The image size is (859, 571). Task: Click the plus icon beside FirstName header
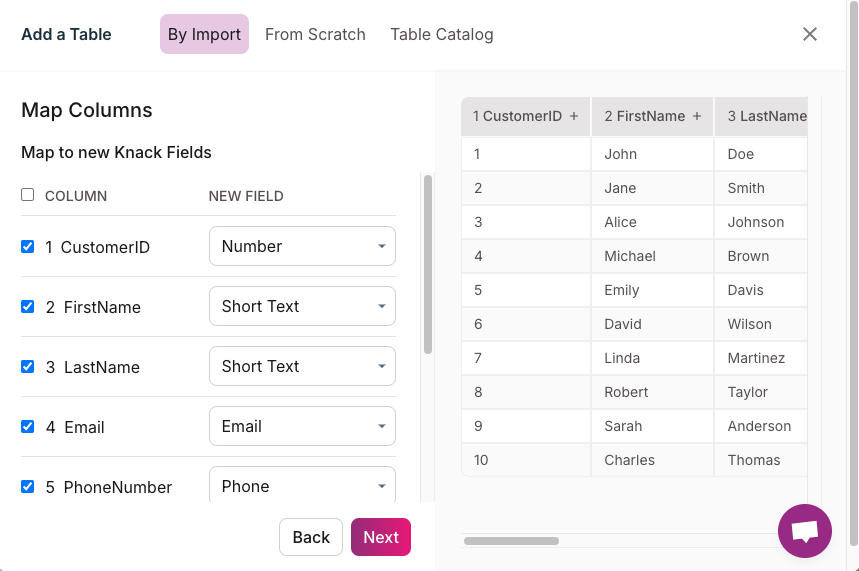click(x=697, y=116)
